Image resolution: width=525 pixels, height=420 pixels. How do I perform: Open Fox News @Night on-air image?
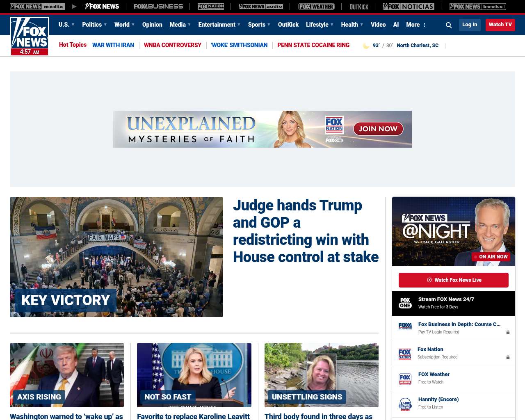coord(454,231)
